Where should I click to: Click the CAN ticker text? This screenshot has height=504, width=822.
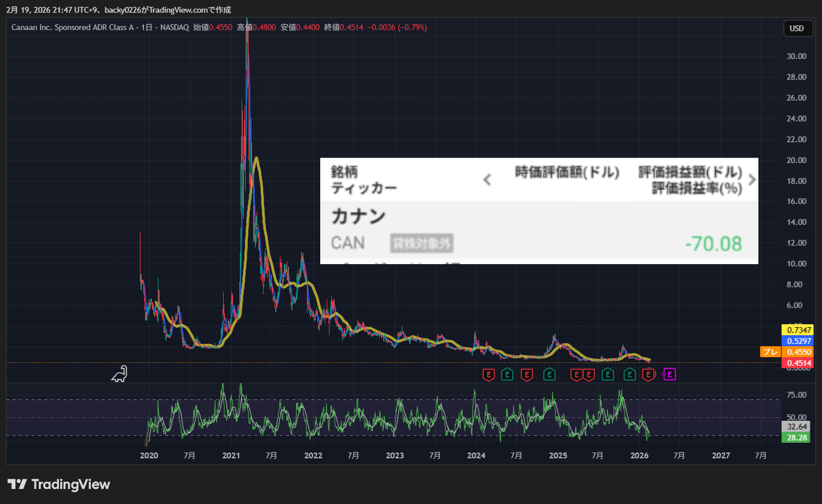(348, 243)
